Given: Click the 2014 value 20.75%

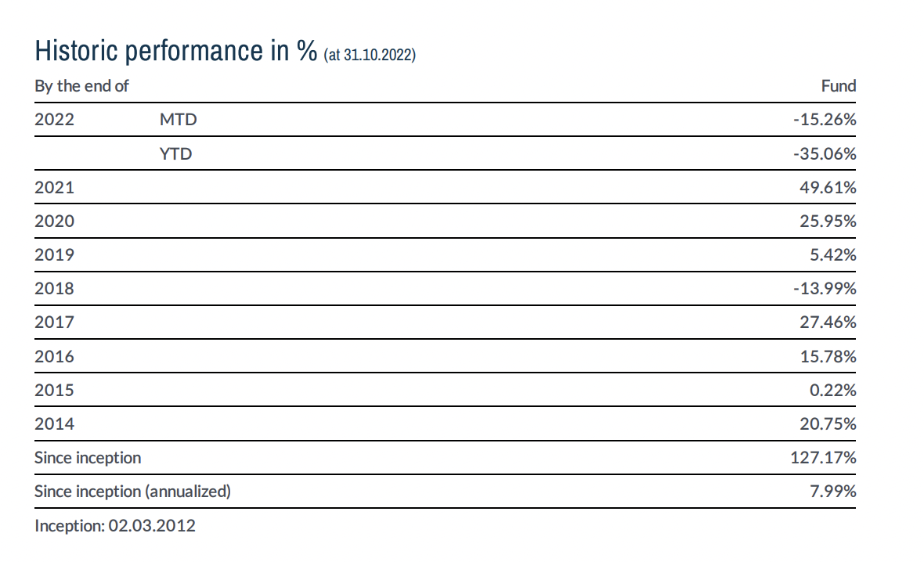Looking at the screenshot, I should point(828,423).
